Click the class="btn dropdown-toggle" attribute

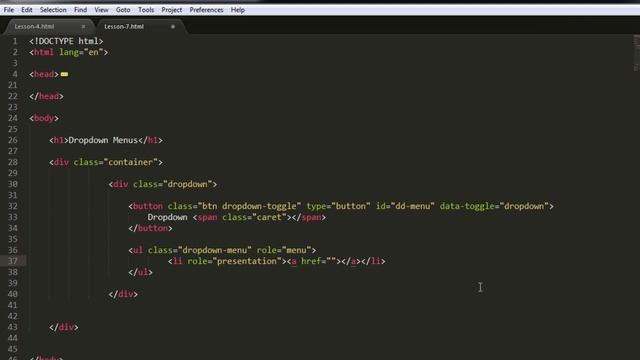234,206
